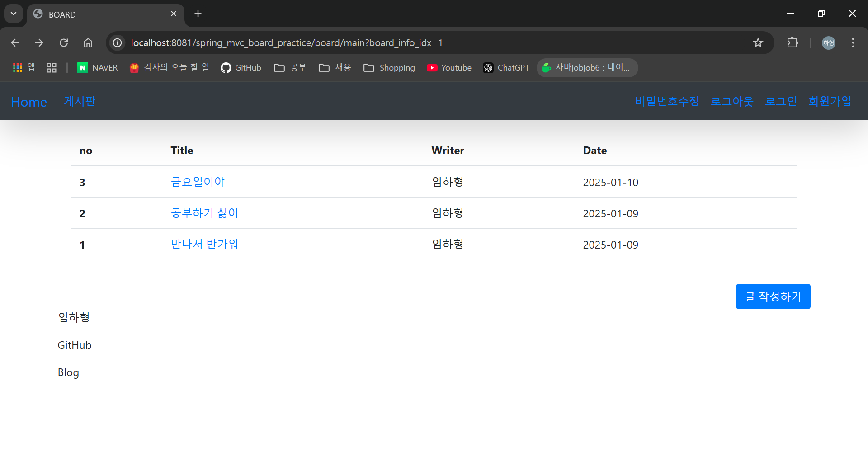868x461 pixels.
Task: Click the 회원가입 link
Action: 830,101
